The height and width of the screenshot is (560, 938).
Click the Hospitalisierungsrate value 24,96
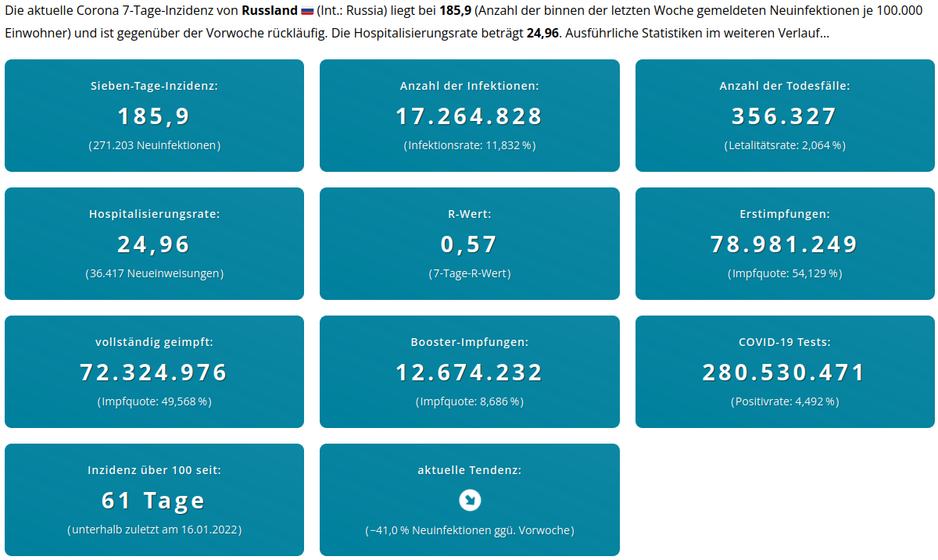tap(154, 244)
